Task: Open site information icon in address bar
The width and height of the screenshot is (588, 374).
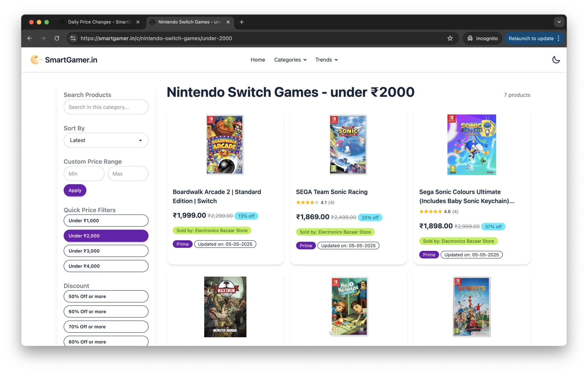Action: (x=73, y=38)
